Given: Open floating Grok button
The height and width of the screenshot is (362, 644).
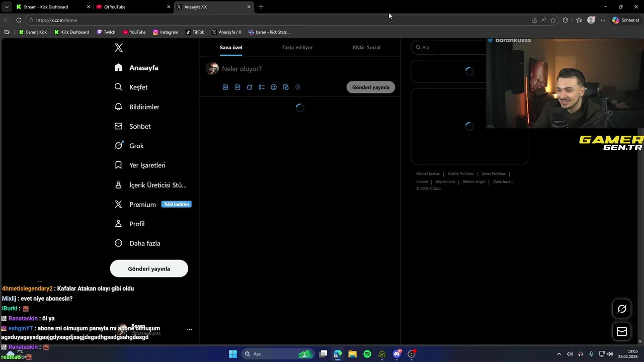Looking at the screenshot, I should coord(622,309).
